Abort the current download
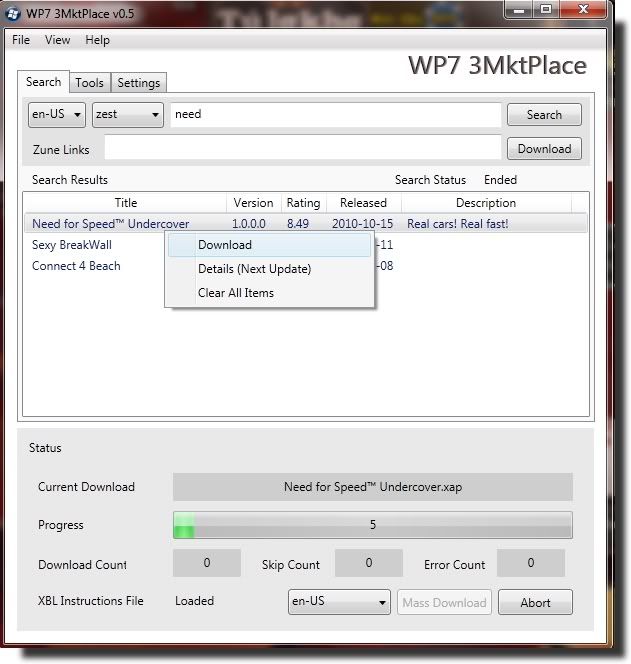Image resolution: width=631 pixels, height=664 pixels. 535,602
